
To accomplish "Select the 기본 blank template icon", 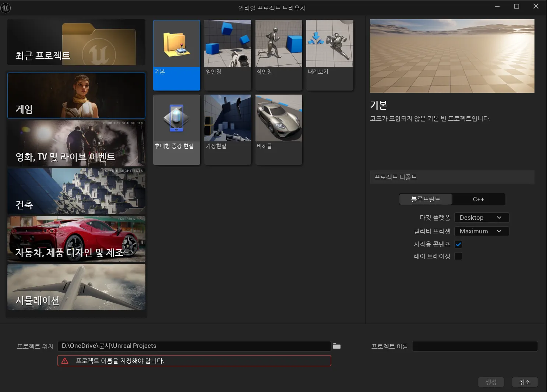I will (177, 44).
